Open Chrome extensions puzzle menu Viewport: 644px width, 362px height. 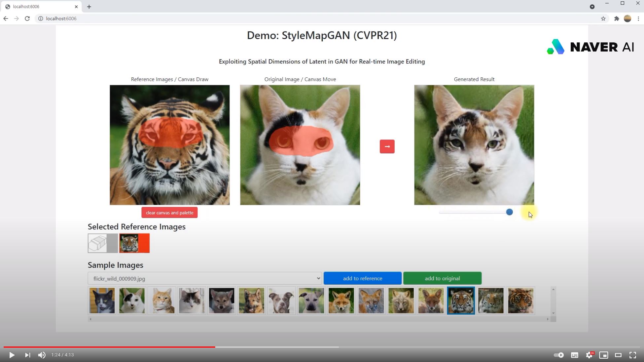(616, 19)
